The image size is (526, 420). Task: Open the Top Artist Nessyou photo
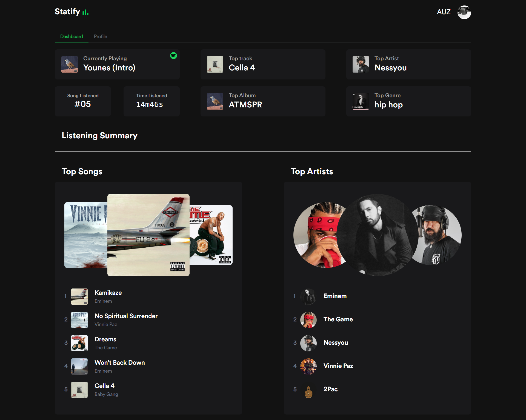click(x=361, y=64)
